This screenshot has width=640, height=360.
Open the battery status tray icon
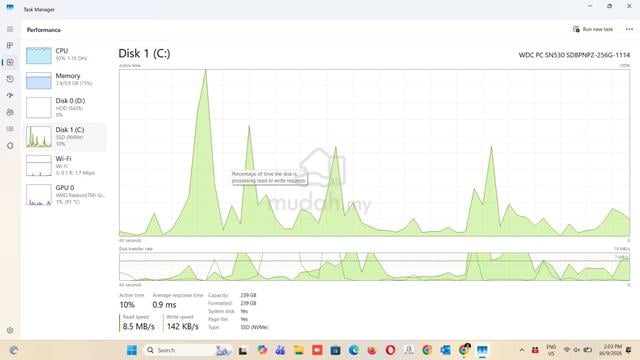588,350
